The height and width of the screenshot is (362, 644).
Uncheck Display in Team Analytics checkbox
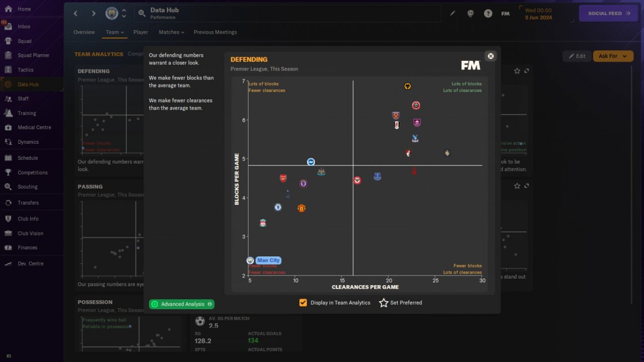click(x=303, y=303)
